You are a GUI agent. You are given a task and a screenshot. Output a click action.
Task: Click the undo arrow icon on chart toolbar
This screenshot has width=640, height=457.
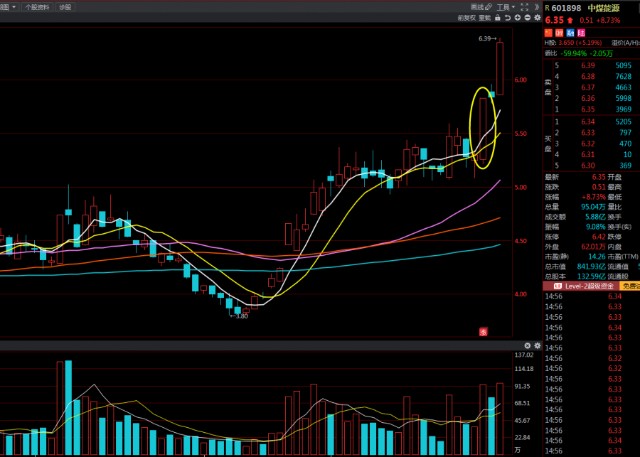pyautogui.click(x=508, y=17)
